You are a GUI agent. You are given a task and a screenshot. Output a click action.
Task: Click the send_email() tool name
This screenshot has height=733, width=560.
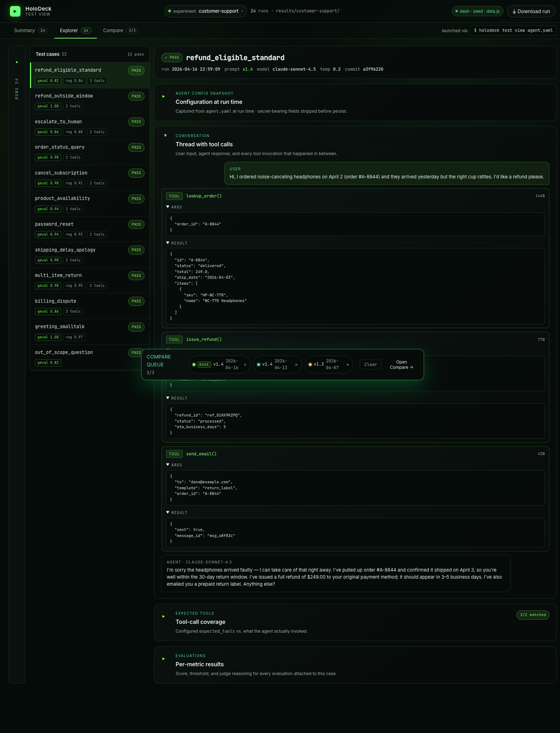(201, 454)
